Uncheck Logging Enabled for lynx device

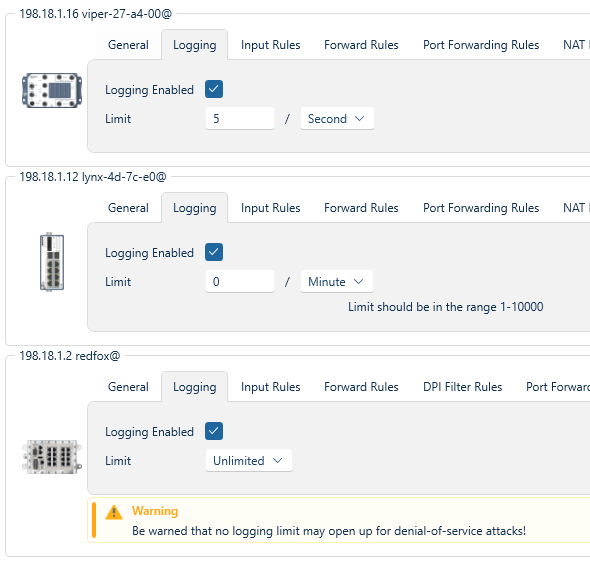[214, 252]
